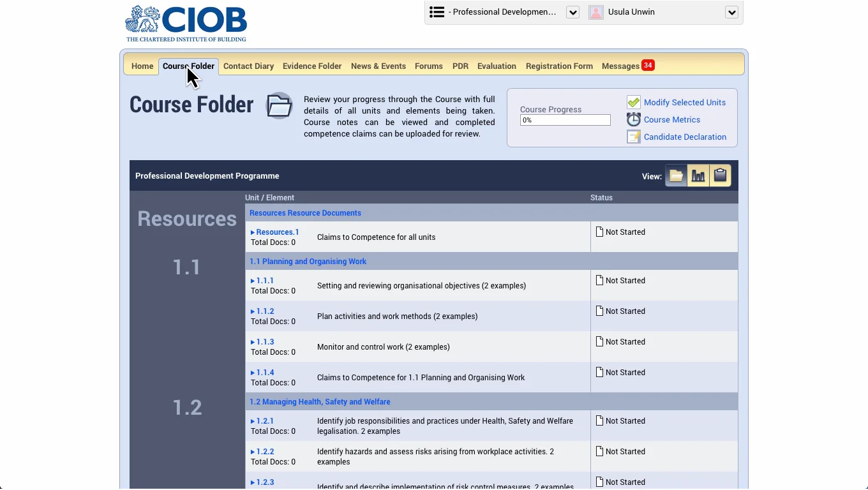
Task: Open 1.2 Managing Health, Safety and Welfare link
Action: [x=320, y=402]
